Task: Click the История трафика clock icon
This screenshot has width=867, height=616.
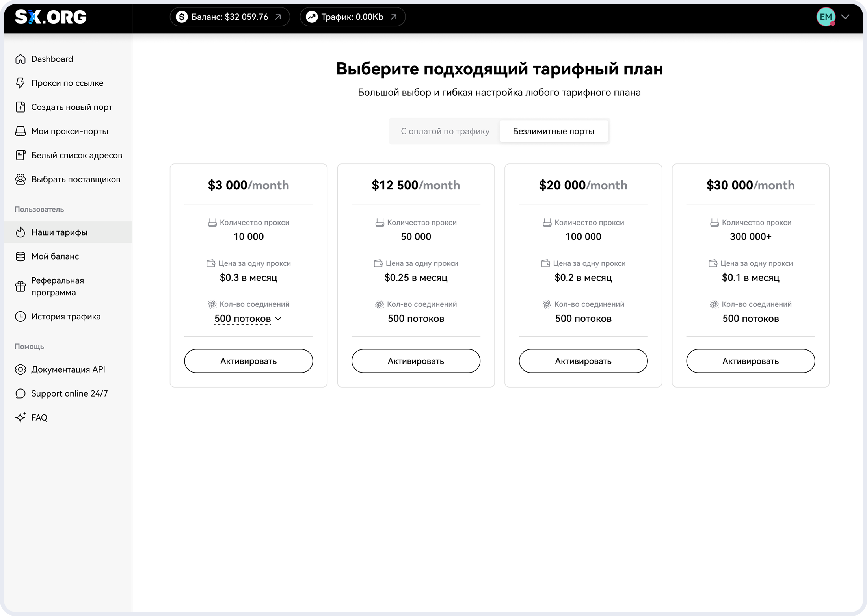Action: point(20,317)
